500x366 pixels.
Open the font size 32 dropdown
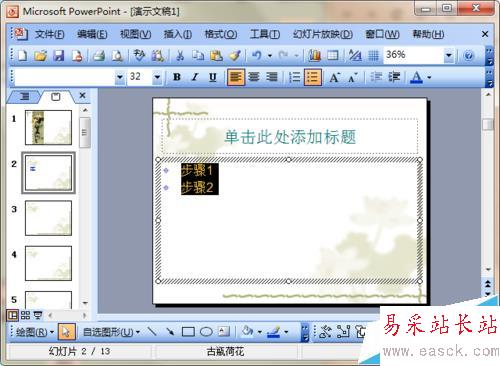[x=157, y=77]
